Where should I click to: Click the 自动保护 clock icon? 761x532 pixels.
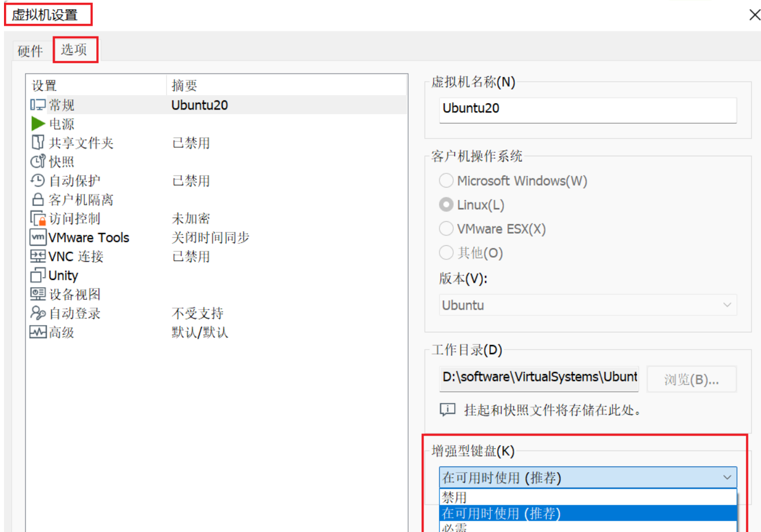click(x=38, y=180)
